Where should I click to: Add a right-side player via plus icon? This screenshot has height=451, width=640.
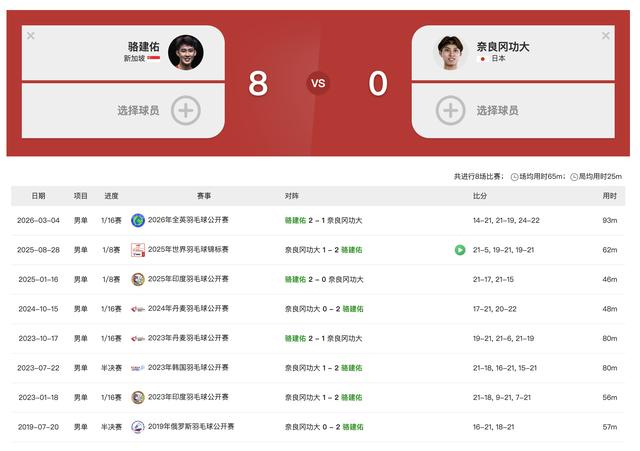tap(451, 110)
